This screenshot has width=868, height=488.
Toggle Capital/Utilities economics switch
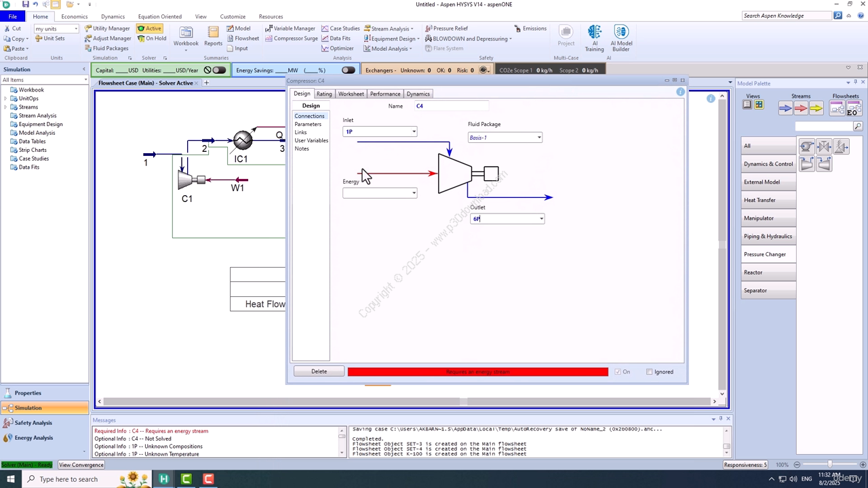coord(219,70)
